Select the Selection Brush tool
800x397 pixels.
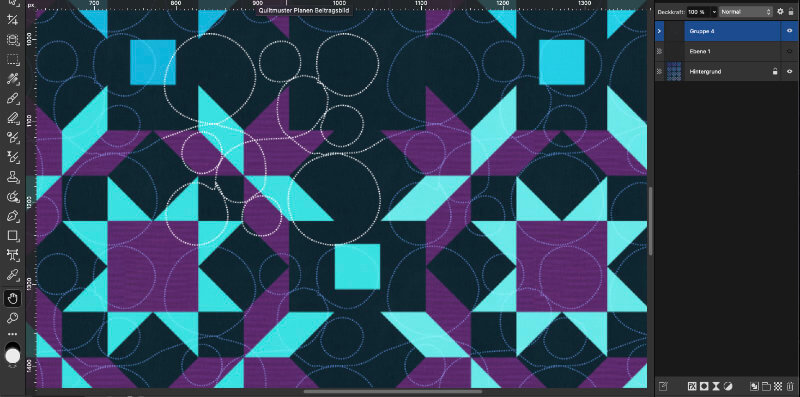[12, 40]
